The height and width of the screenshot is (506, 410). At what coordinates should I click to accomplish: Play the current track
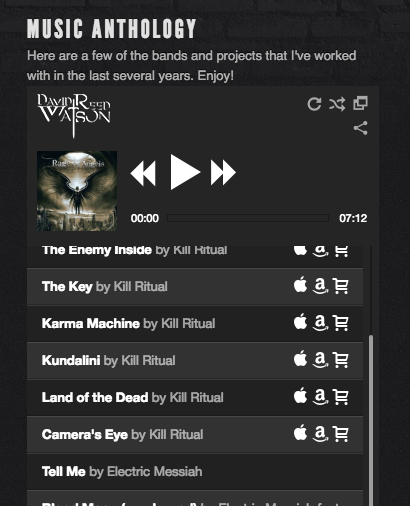click(x=185, y=172)
